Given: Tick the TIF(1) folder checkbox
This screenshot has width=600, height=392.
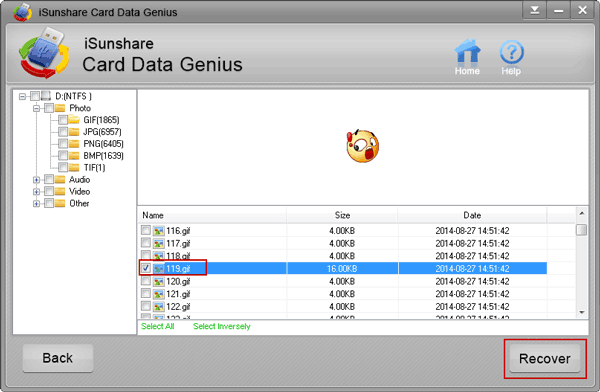Looking at the screenshot, I should [x=63, y=168].
